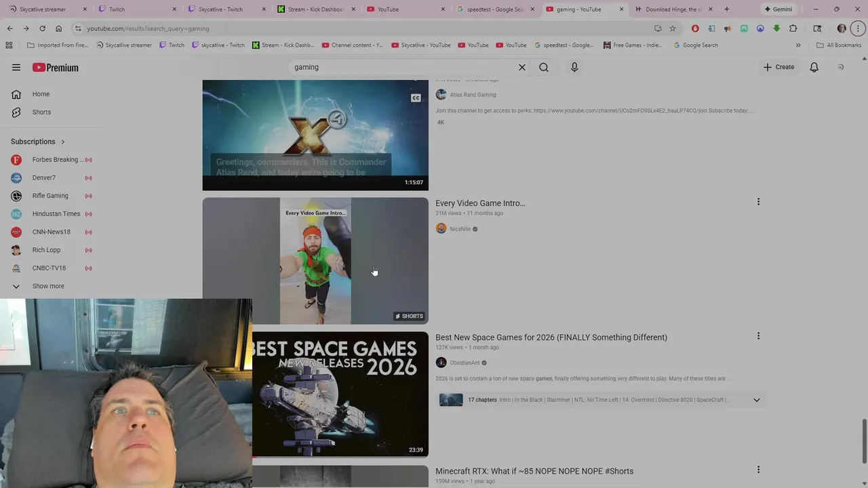The height and width of the screenshot is (488, 868).
Task: Play the Every Video Game Intro short thumbnail
Action: (x=315, y=261)
